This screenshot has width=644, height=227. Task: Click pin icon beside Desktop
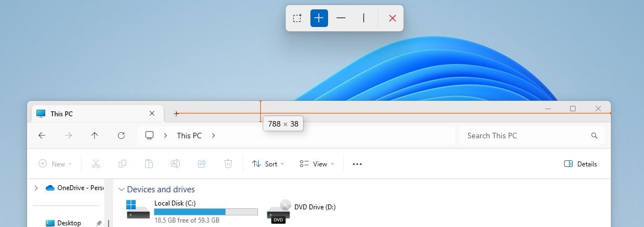point(99,223)
